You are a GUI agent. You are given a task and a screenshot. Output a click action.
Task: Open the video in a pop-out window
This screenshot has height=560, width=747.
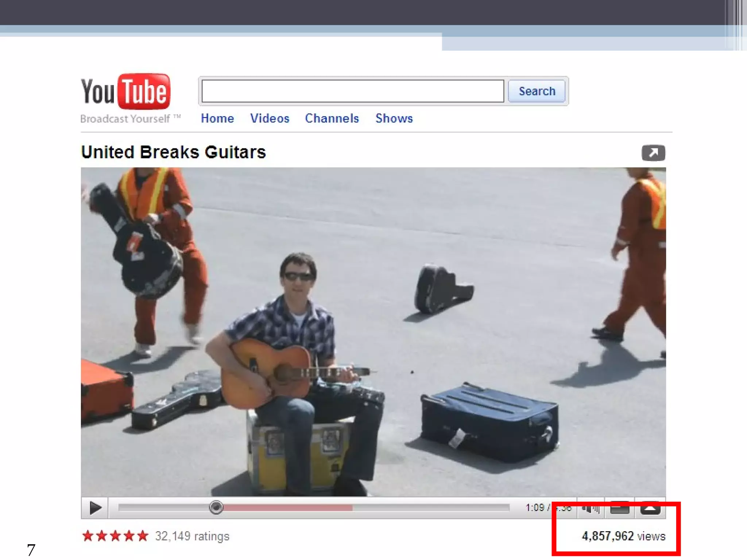(653, 153)
